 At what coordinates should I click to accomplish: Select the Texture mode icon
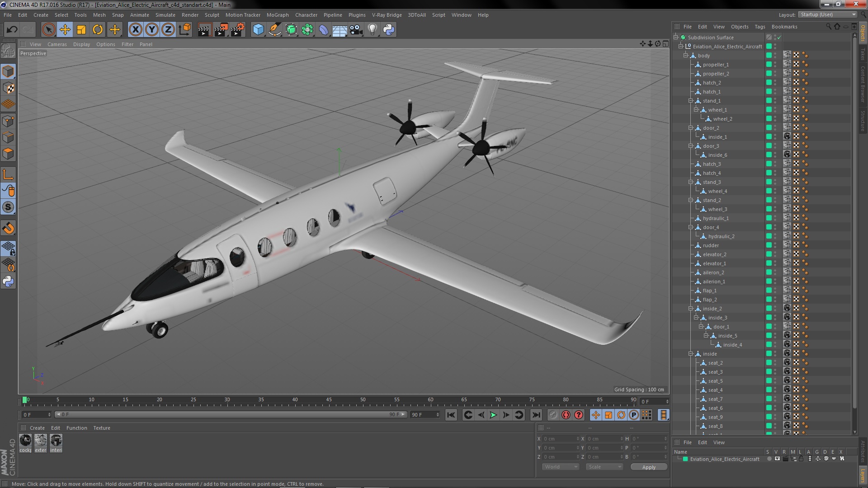tap(8, 88)
